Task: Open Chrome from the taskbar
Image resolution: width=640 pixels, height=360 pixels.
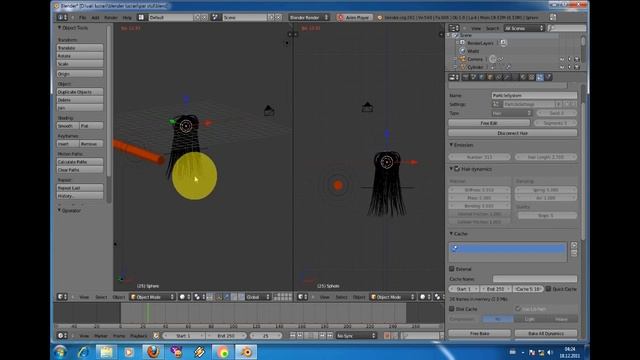Action: pyautogui.click(x=223, y=352)
